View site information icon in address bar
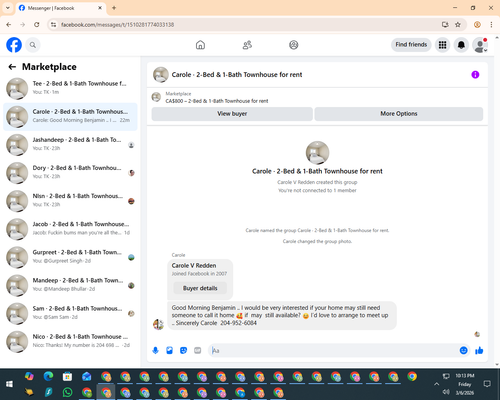500x400 pixels. (53, 25)
